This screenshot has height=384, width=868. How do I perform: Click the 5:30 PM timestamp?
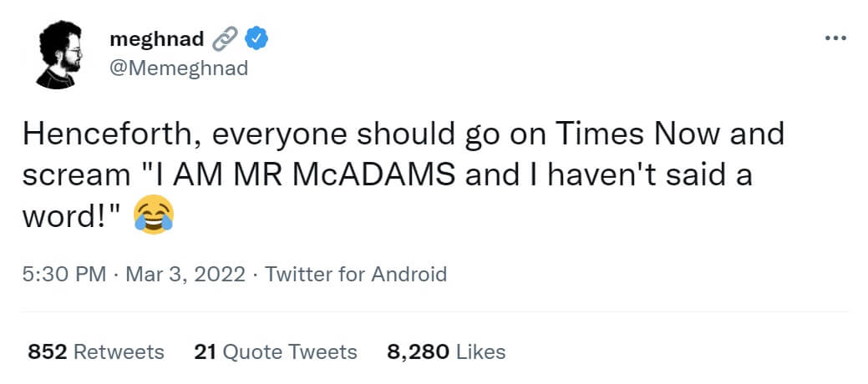(x=63, y=274)
